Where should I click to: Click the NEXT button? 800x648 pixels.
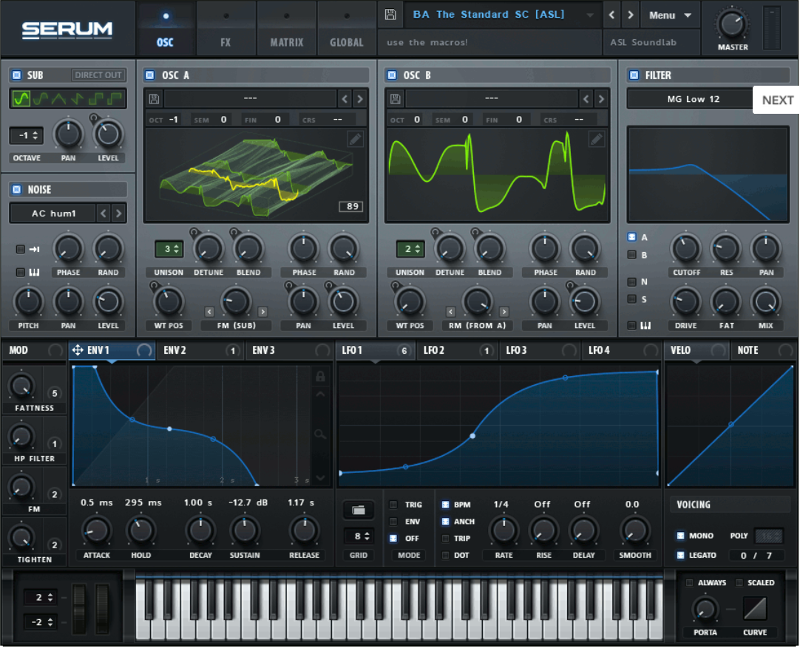pyautogui.click(x=777, y=100)
